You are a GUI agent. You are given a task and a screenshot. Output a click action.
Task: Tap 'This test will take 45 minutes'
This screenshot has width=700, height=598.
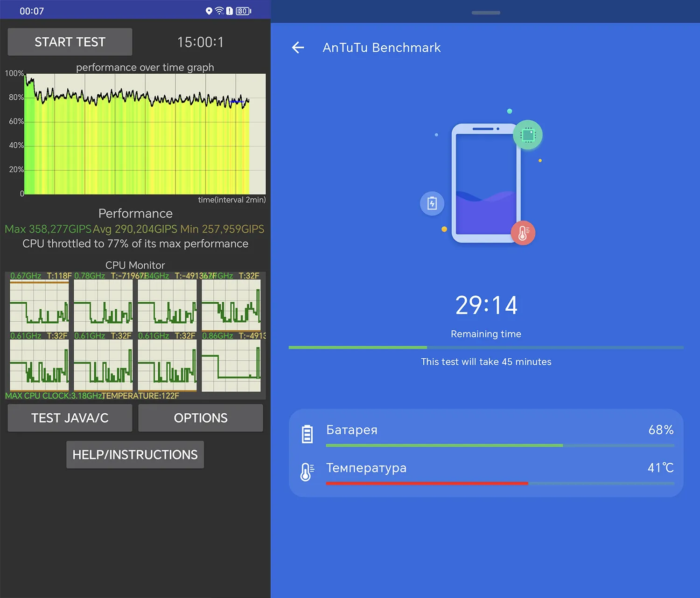(486, 362)
